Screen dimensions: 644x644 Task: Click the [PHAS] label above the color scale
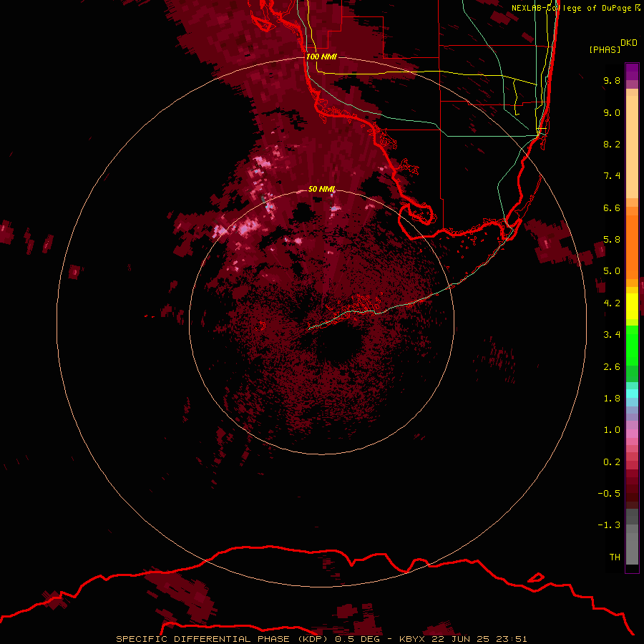tap(605, 49)
